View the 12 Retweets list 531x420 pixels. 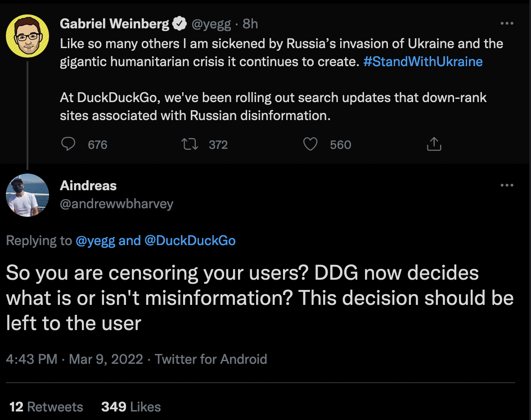(46, 407)
